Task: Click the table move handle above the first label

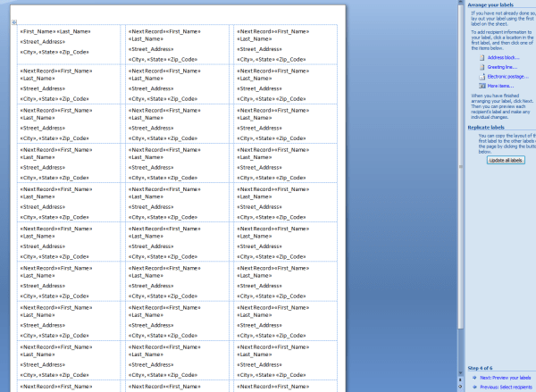Action: coord(14,22)
